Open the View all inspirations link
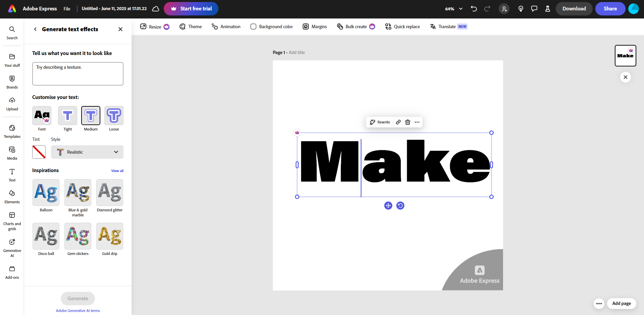The width and height of the screenshot is (644, 315). [x=117, y=171]
